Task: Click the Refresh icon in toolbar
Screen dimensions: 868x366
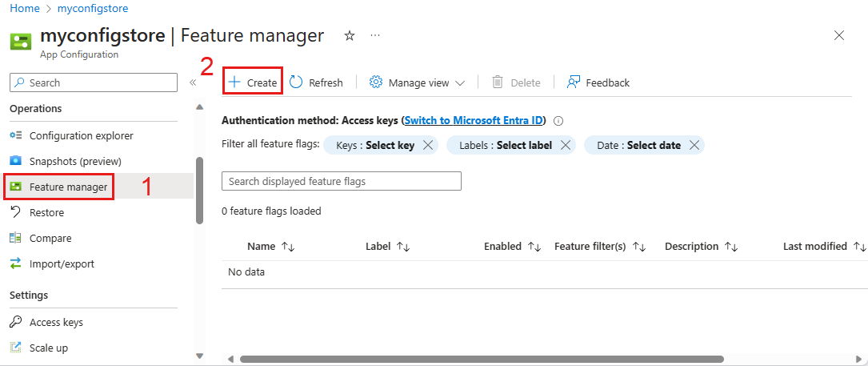Action: pyautogui.click(x=296, y=82)
